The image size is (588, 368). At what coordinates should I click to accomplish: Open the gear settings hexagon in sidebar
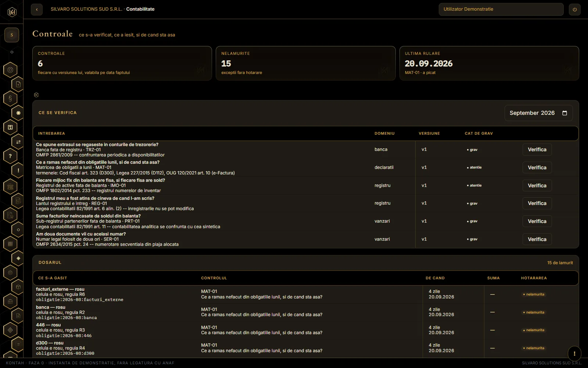point(10,273)
